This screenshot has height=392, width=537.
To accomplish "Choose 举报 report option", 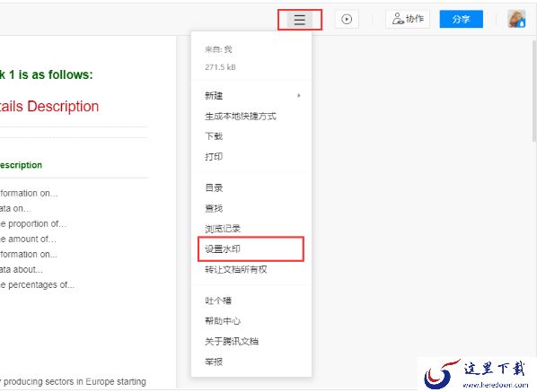I will tap(214, 362).
